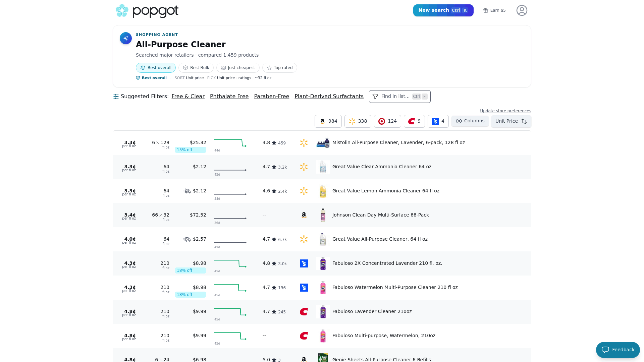Open Fabuloso Watermelon Multi-Purpose Cleaner listing
The width and height of the screenshot is (644, 362).
[x=395, y=288]
